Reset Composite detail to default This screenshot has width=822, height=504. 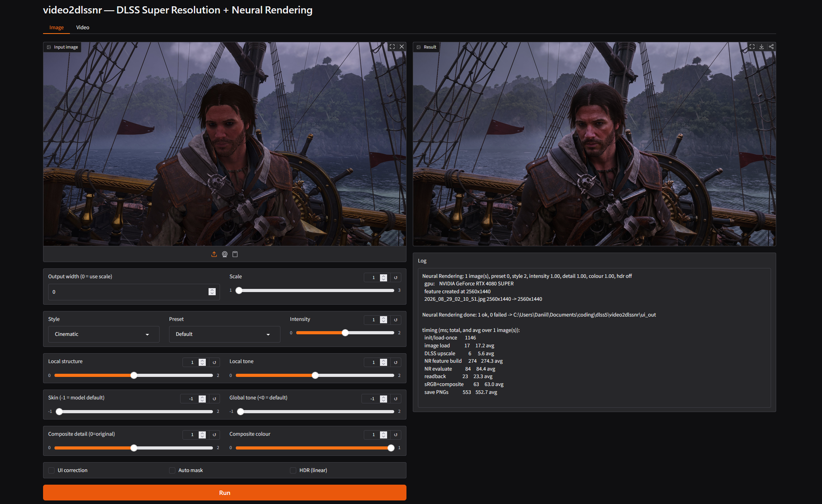[x=214, y=435]
